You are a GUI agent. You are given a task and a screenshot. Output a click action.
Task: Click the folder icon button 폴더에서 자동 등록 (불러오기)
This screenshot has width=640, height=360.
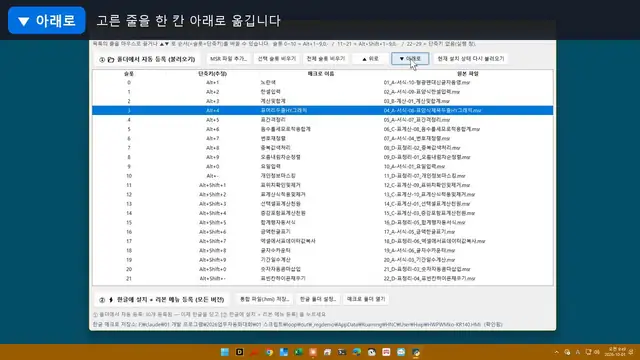point(147,59)
